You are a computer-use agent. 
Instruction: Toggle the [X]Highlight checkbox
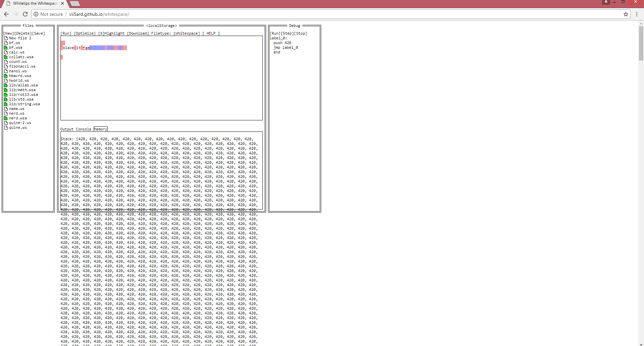pos(111,33)
